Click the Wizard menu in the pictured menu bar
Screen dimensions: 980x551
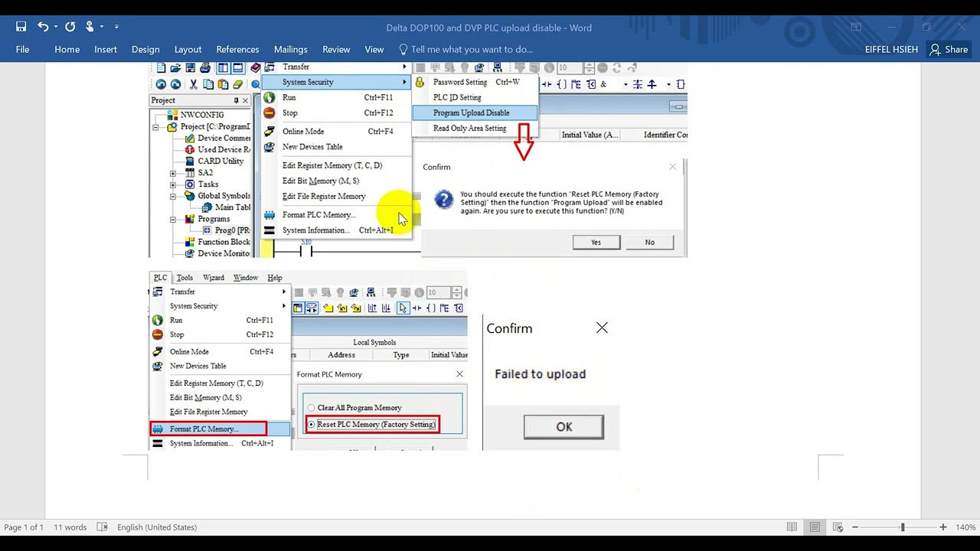coord(214,278)
